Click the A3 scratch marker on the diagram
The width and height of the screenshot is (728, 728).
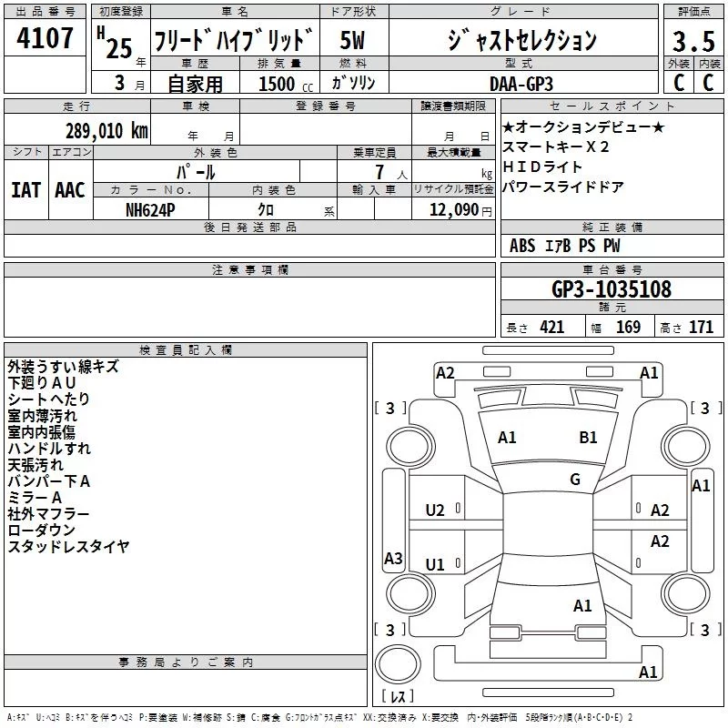(x=393, y=559)
